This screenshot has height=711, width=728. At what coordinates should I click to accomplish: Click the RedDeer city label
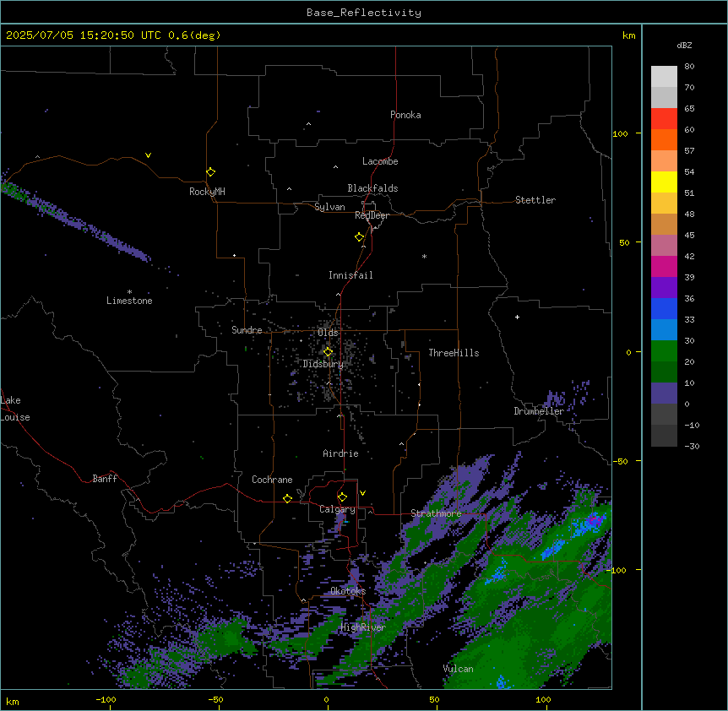tap(372, 215)
